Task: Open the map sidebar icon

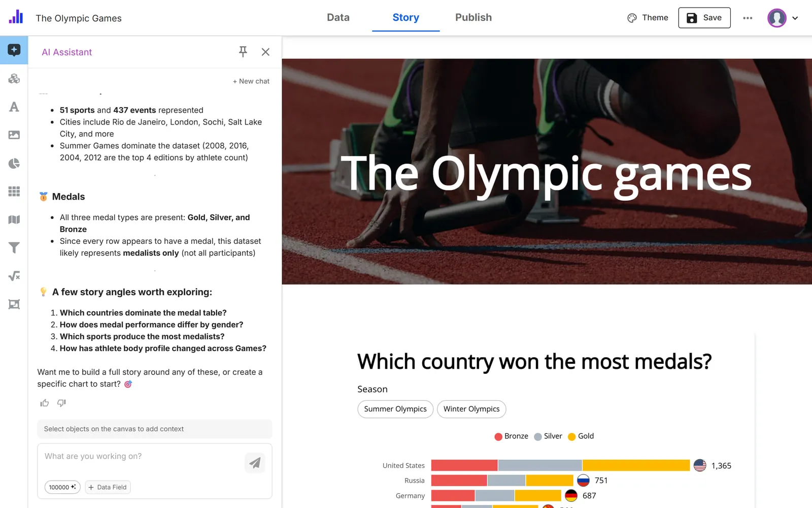Action: click(14, 219)
